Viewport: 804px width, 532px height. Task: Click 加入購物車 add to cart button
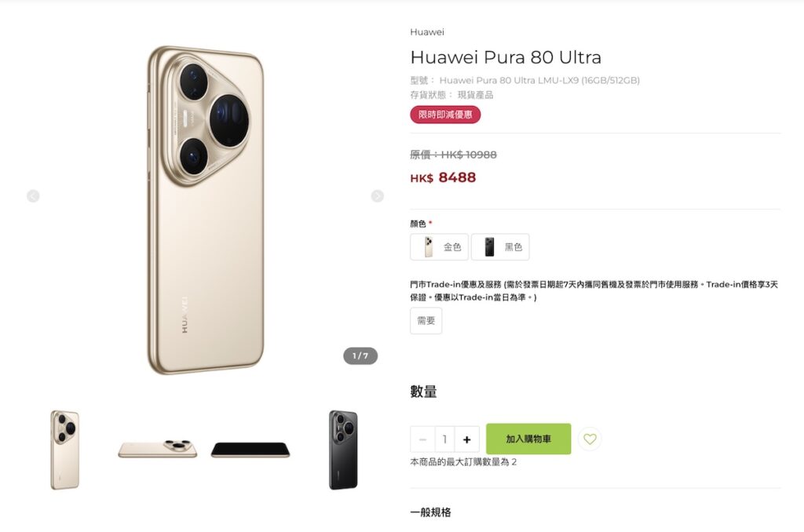[528, 439]
